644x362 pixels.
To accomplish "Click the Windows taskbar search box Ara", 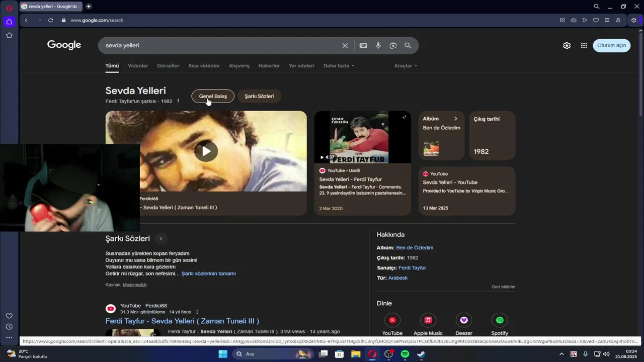I will coord(274,354).
